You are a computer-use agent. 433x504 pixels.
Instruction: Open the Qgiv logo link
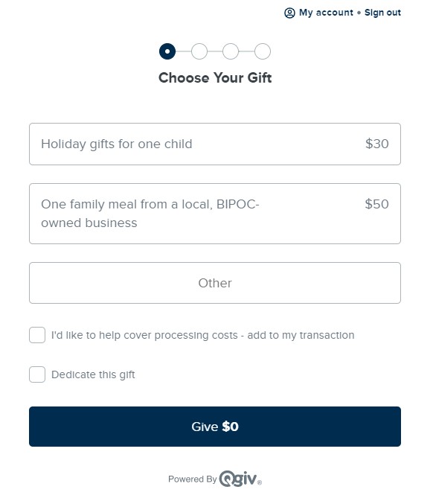point(240,479)
